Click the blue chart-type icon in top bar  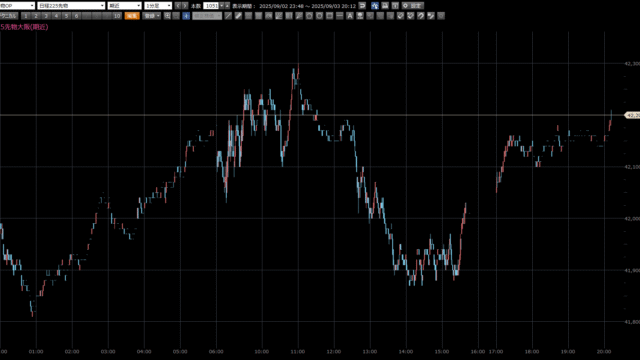click(375, 6)
